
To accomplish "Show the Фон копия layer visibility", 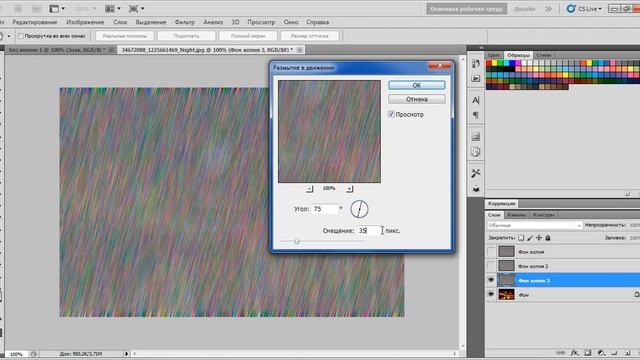I will point(491,252).
